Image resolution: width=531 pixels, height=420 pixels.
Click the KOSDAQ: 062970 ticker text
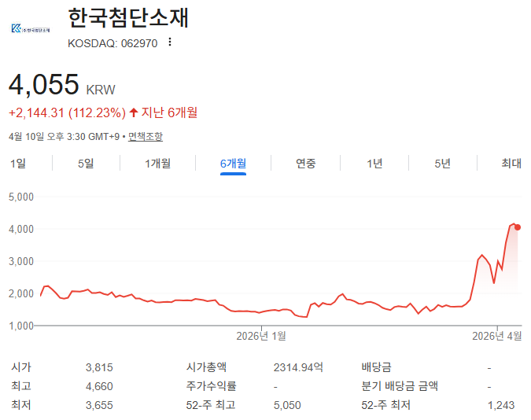tap(112, 43)
